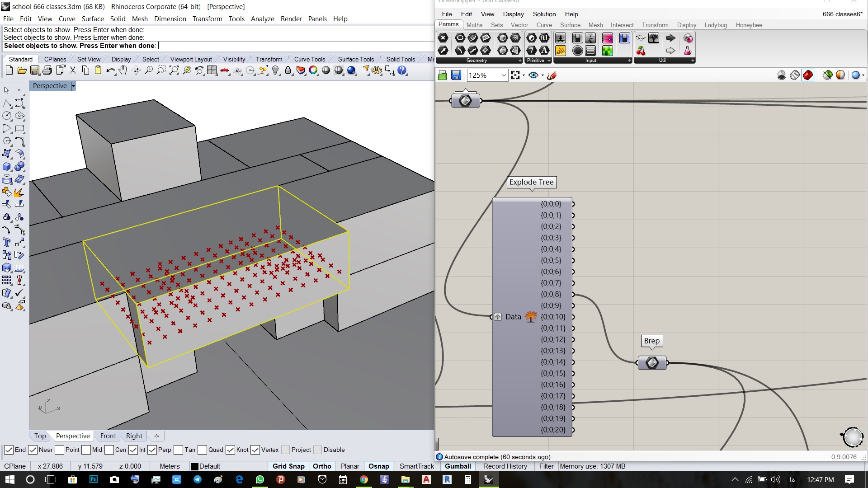Toggle Ortho in the status bar
This screenshot has height=488, width=868.
click(322, 466)
